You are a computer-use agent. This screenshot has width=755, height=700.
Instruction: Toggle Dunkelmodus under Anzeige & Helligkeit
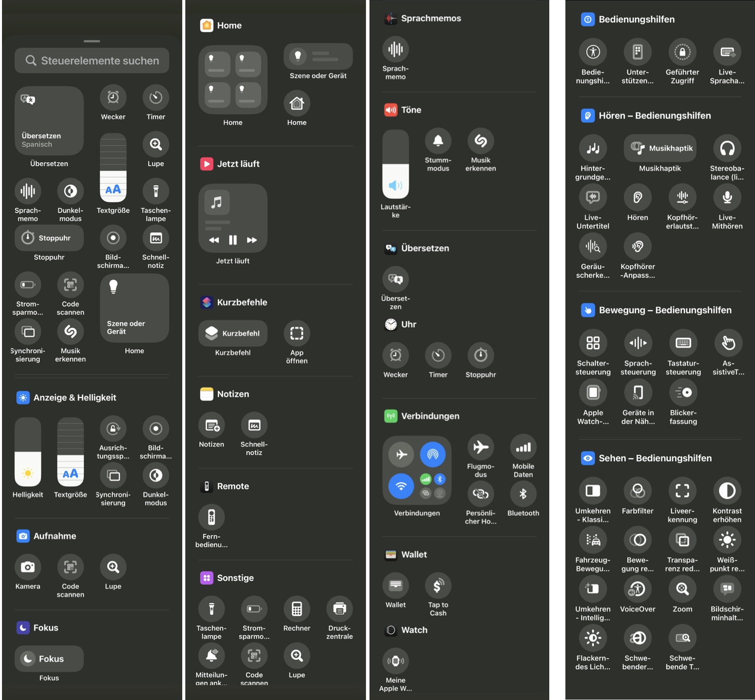pos(156,475)
